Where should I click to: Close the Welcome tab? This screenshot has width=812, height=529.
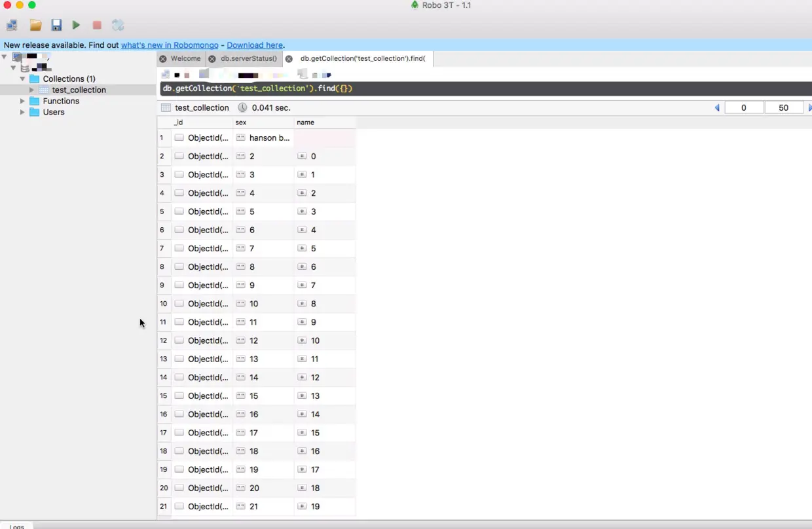tap(163, 58)
